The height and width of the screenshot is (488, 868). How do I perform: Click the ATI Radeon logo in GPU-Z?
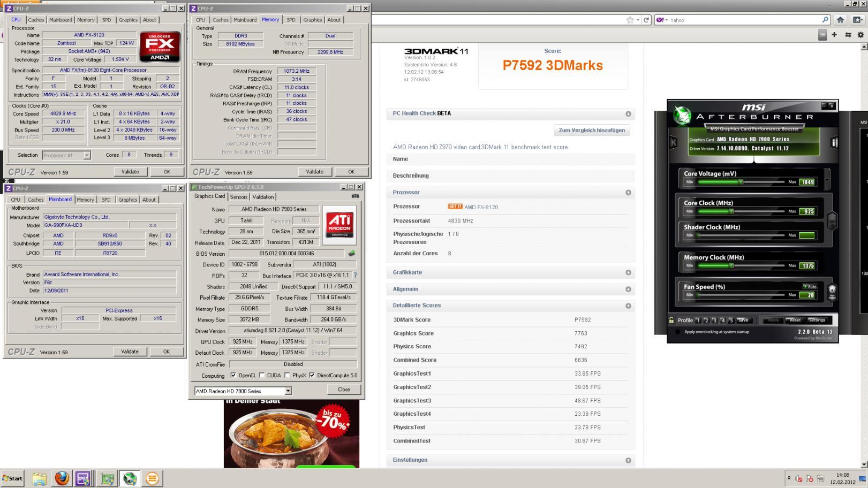[339, 224]
